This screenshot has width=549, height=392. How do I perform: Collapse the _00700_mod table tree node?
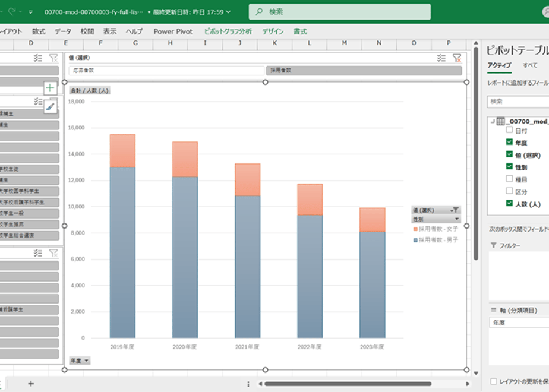click(493, 121)
